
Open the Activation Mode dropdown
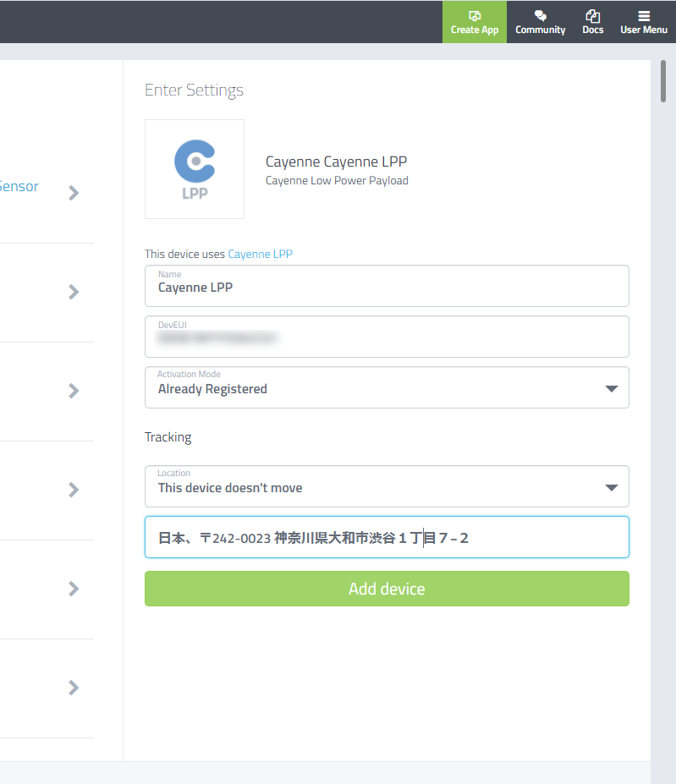pos(387,387)
